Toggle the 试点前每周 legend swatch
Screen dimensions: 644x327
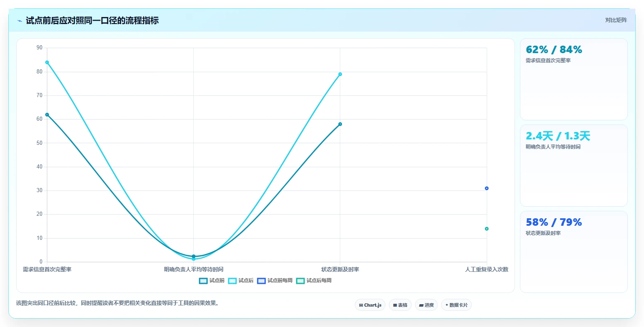(x=261, y=281)
